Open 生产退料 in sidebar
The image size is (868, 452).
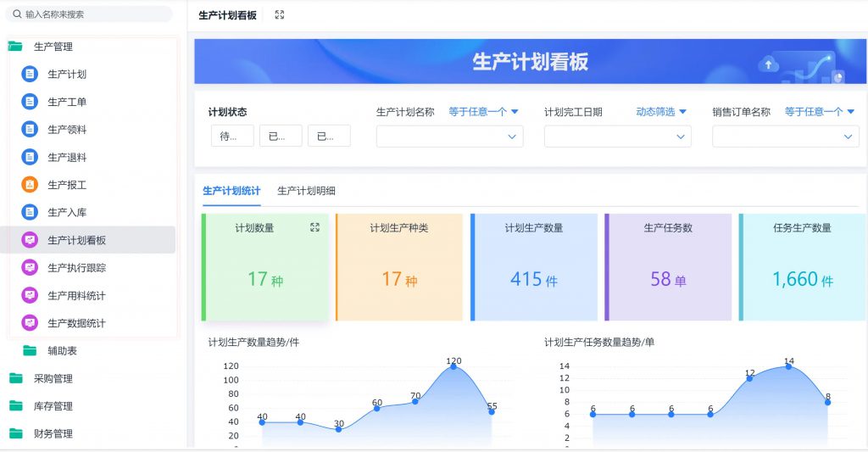point(67,158)
